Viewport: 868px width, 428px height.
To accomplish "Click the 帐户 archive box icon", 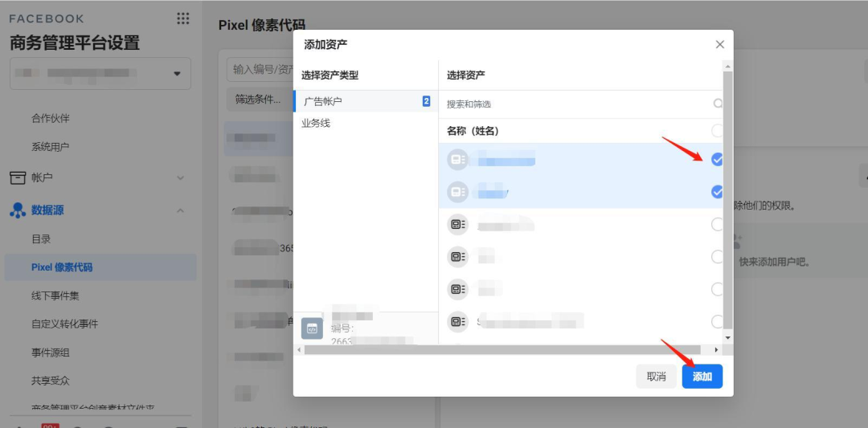I will tap(18, 177).
